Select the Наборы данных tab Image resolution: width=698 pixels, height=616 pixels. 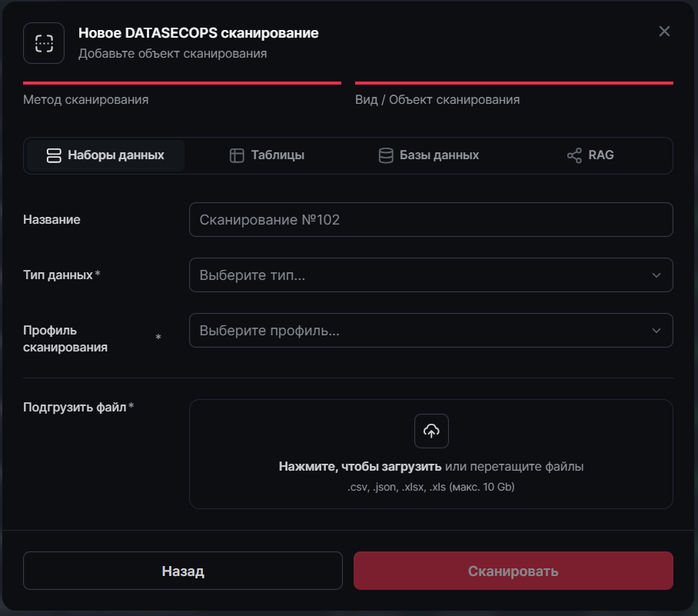coord(105,155)
